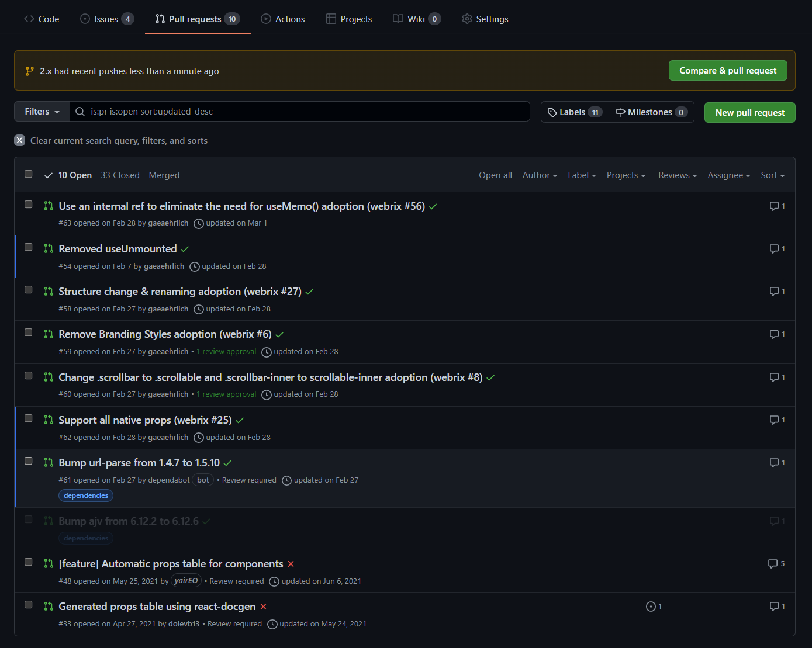Viewport: 812px width, 648px height.
Task: Click the pull request icon next to 'Removed useUnmounted'
Action: (48, 248)
